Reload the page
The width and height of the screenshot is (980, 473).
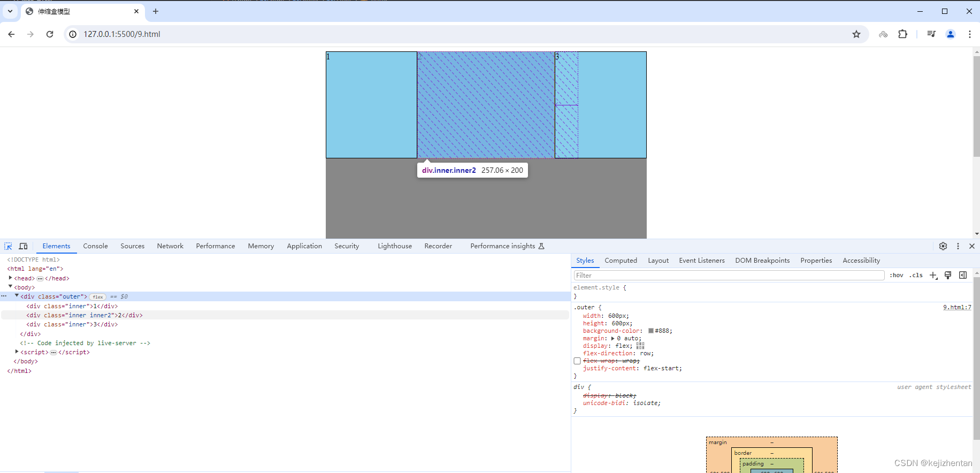50,34
